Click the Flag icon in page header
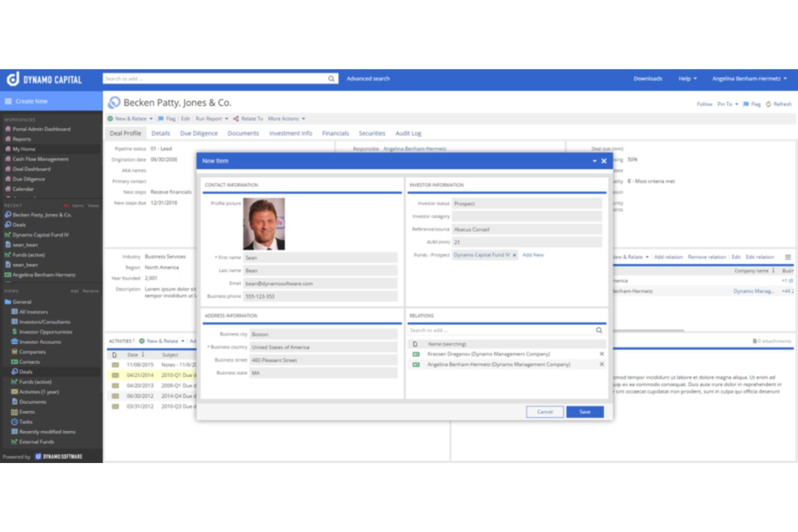 click(x=746, y=104)
